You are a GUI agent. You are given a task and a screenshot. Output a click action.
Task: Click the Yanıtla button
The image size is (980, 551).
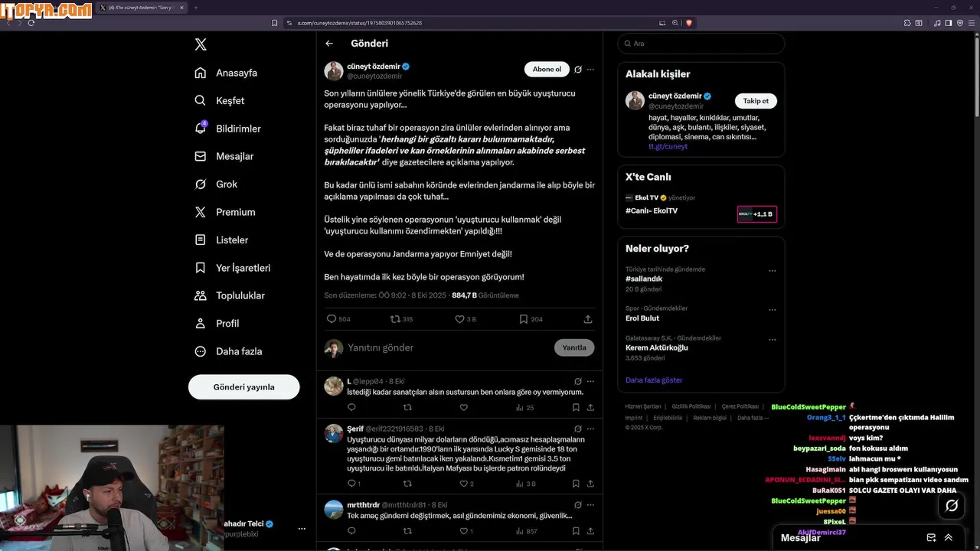pyautogui.click(x=574, y=347)
